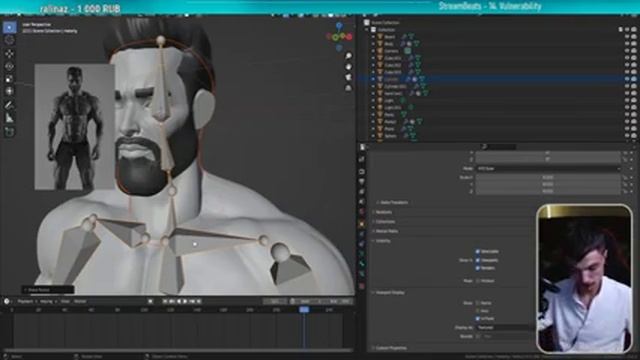The width and height of the screenshot is (640, 360).
Task: Enable the Holdout mask checkbox
Action: click(478, 281)
